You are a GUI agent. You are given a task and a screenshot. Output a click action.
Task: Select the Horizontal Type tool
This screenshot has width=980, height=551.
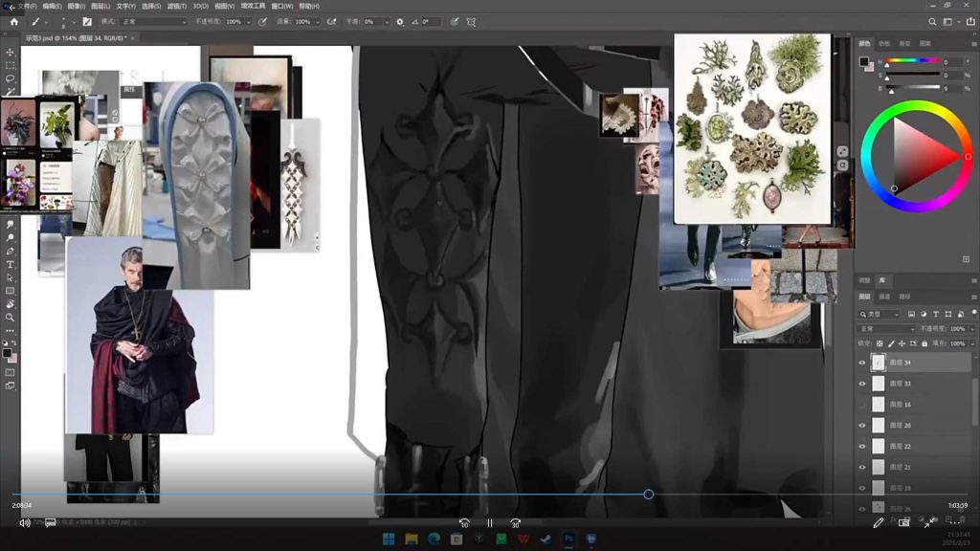[x=11, y=264]
